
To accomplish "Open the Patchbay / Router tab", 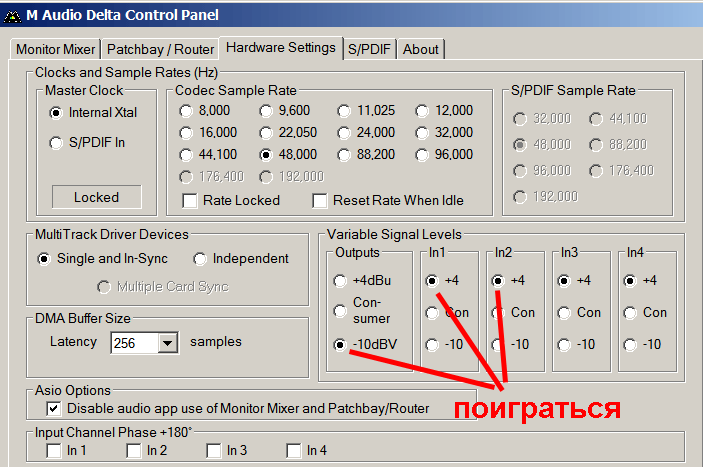I will pyautogui.click(x=160, y=49).
